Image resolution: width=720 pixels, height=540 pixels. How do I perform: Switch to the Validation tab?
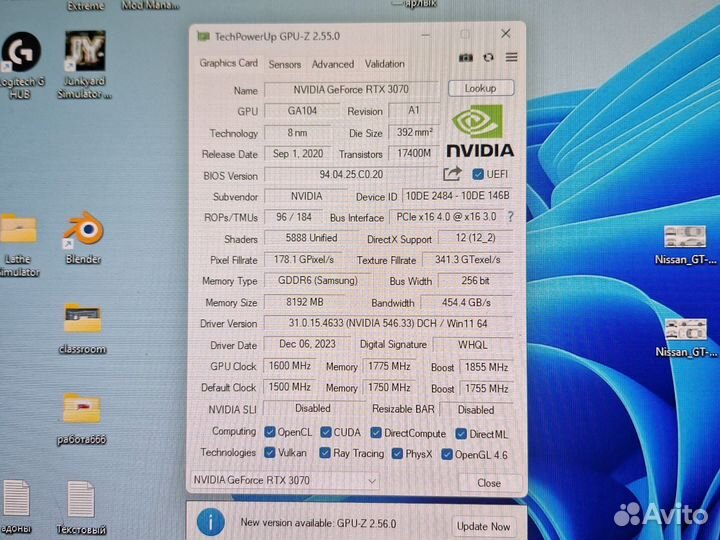coord(385,64)
